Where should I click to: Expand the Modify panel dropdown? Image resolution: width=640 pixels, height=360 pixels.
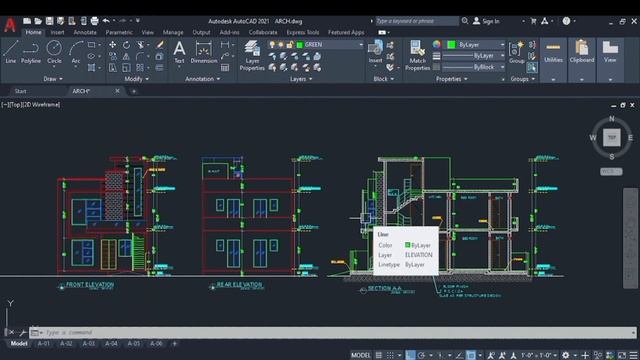pos(137,79)
